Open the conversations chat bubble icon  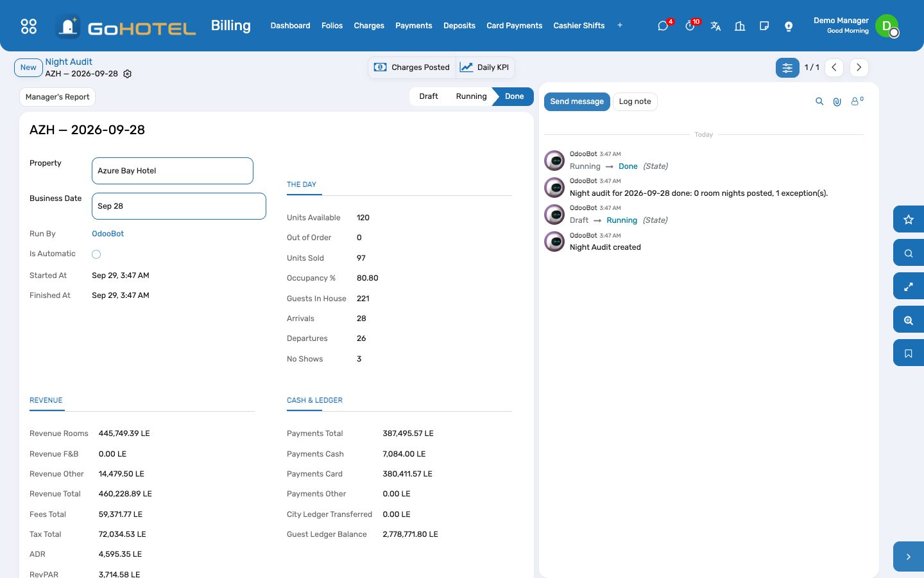[x=663, y=26]
